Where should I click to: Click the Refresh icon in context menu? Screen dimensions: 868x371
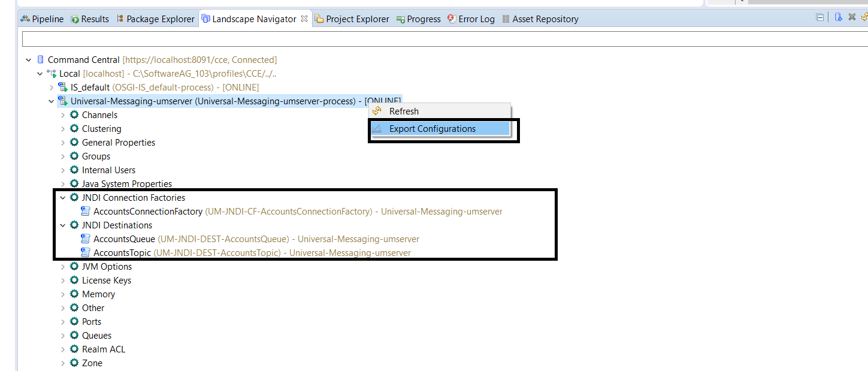click(377, 111)
